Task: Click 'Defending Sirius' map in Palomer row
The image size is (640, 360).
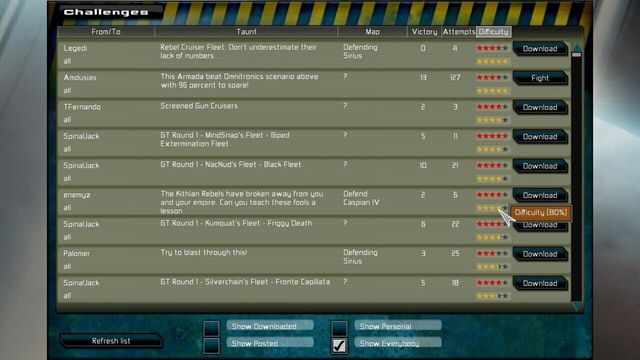Action: (360, 257)
